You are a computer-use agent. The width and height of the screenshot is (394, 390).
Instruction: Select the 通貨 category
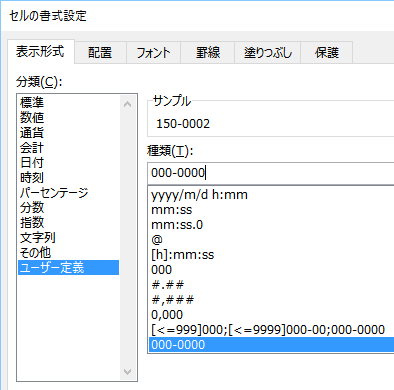tap(68, 133)
